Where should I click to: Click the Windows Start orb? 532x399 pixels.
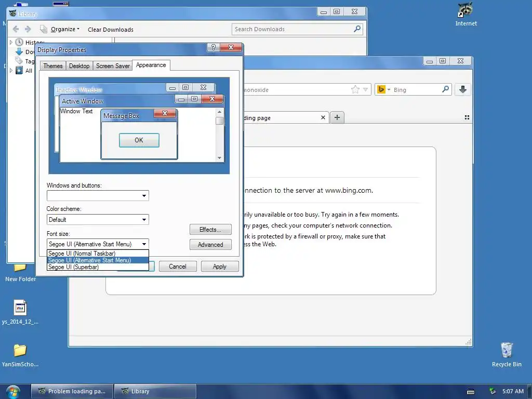13,392
